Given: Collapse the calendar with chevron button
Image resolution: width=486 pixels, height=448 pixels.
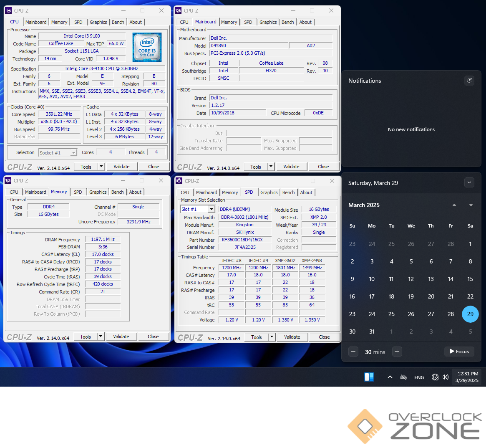Looking at the screenshot, I should click(469, 182).
